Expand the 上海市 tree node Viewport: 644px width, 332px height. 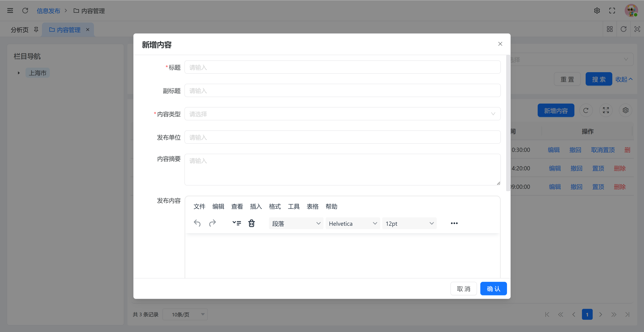pyautogui.click(x=19, y=73)
